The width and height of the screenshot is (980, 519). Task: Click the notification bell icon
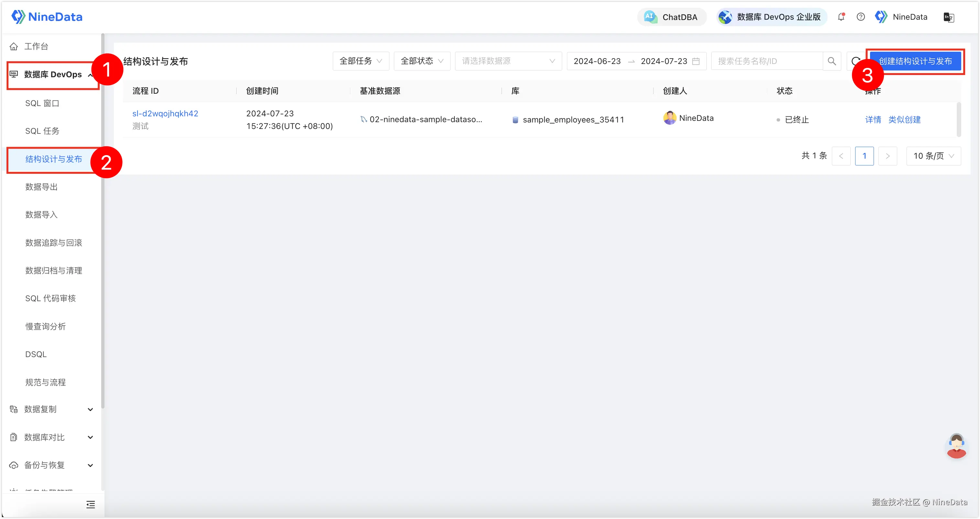click(x=841, y=17)
